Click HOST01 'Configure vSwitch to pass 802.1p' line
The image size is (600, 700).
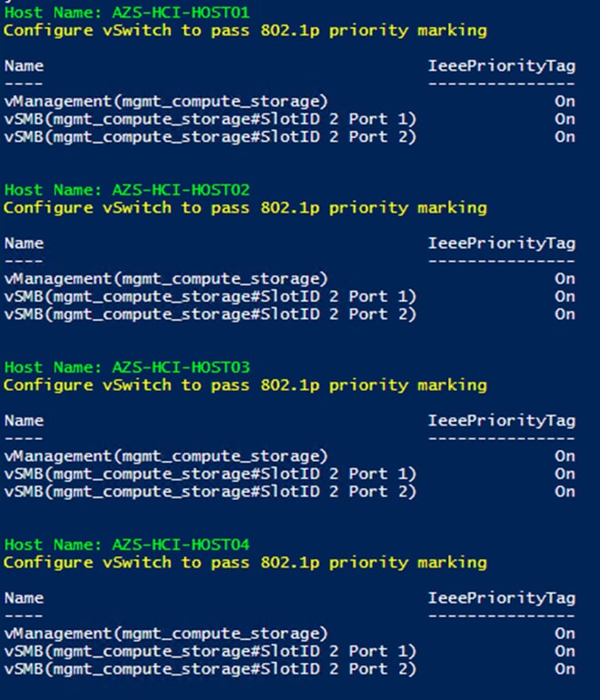point(245,31)
